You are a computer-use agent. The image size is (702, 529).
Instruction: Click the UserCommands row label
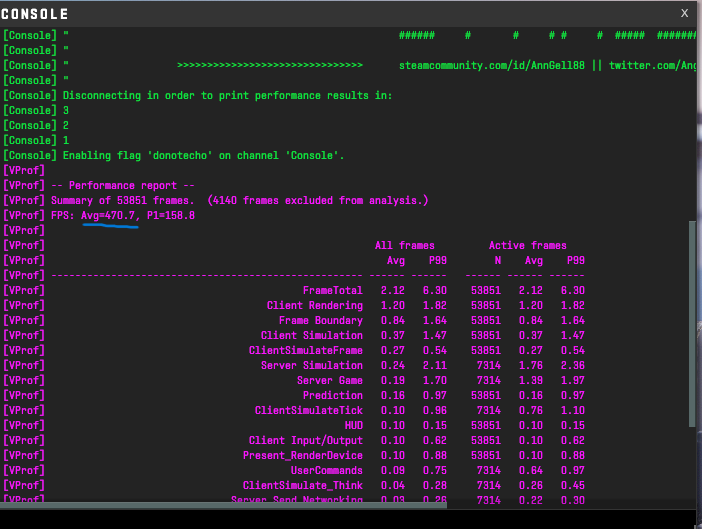pyautogui.click(x=327, y=470)
